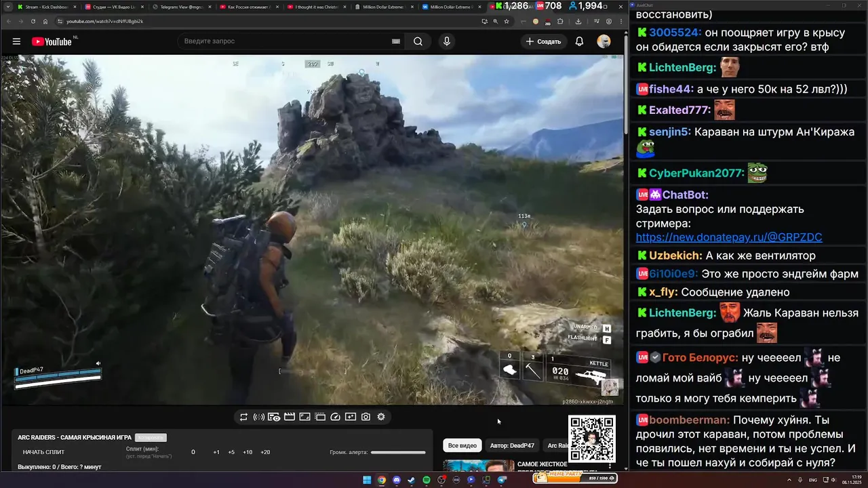The width and height of the screenshot is (868, 488).
Task: Click the browser address bar URL
Action: click(x=105, y=21)
